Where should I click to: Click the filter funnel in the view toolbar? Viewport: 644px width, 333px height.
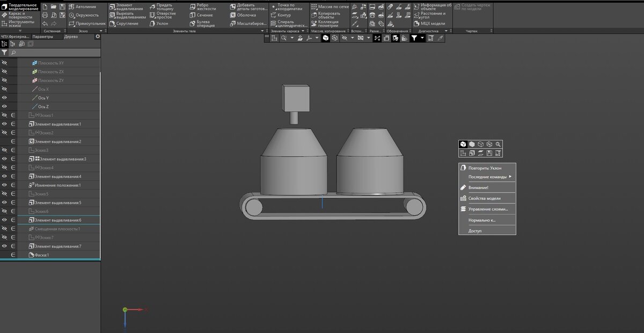pyautogui.click(x=414, y=38)
